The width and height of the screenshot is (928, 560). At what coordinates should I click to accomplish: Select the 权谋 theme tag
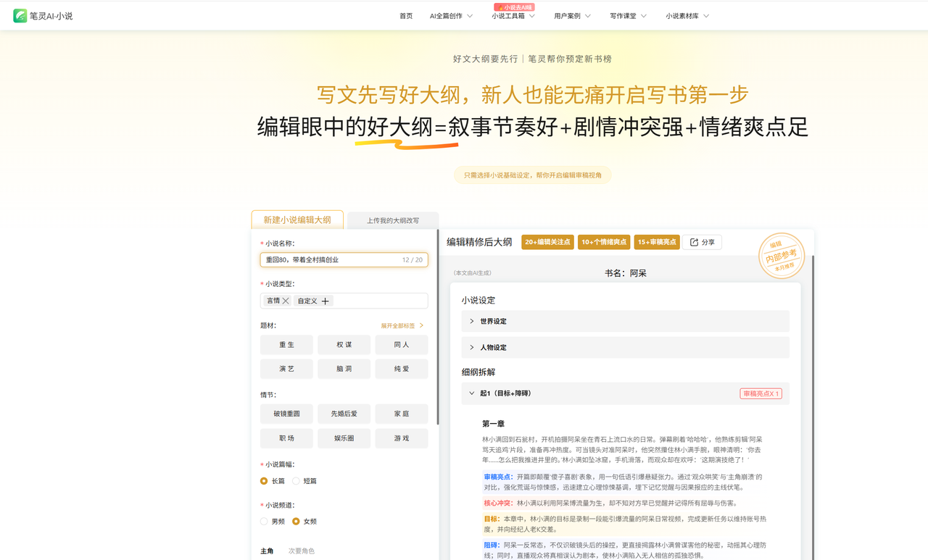(x=344, y=345)
